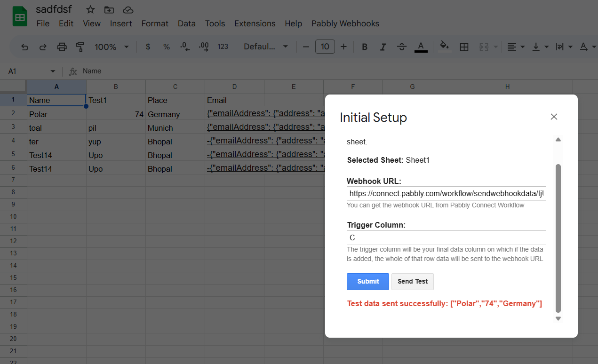Select cell containing Munich
598x364 pixels.
click(x=175, y=127)
